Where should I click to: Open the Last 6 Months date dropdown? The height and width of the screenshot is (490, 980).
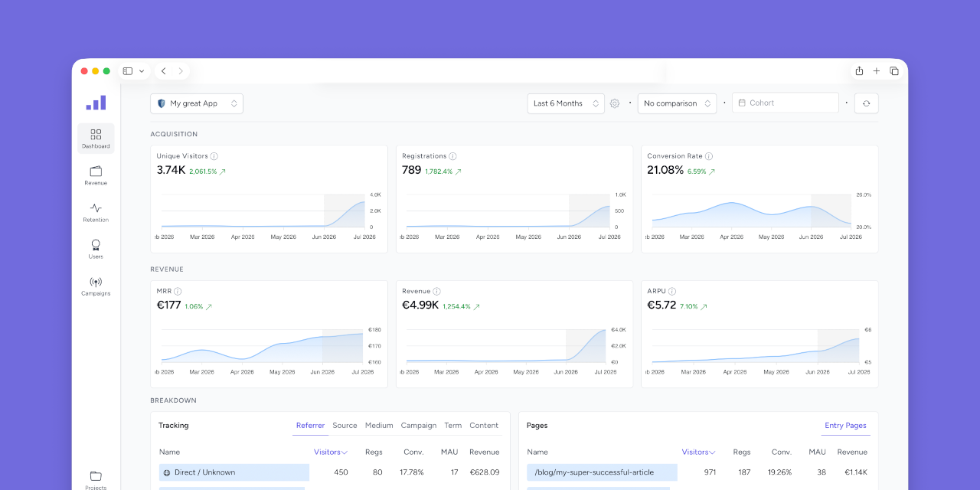click(566, 103)
